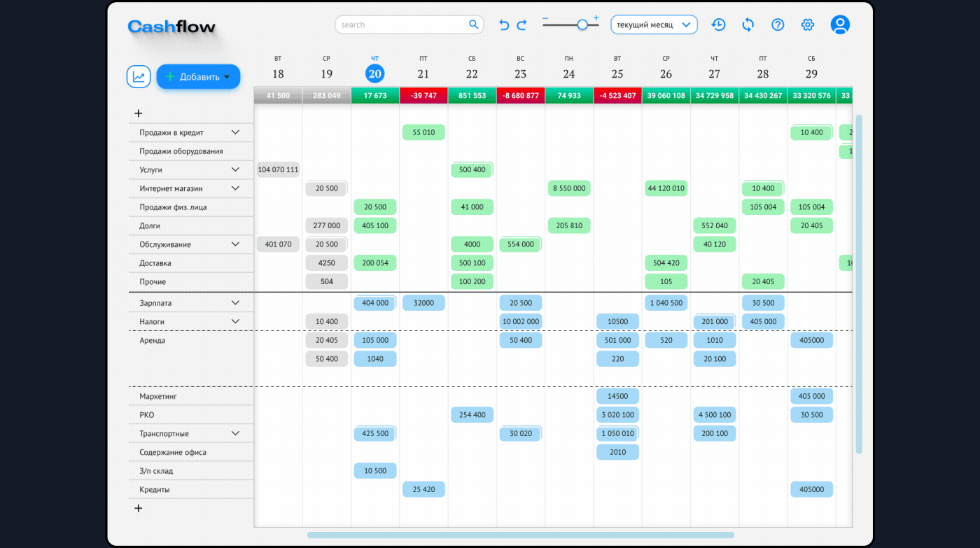
Task: Click the Добавить button
Action: click(198, 77)
